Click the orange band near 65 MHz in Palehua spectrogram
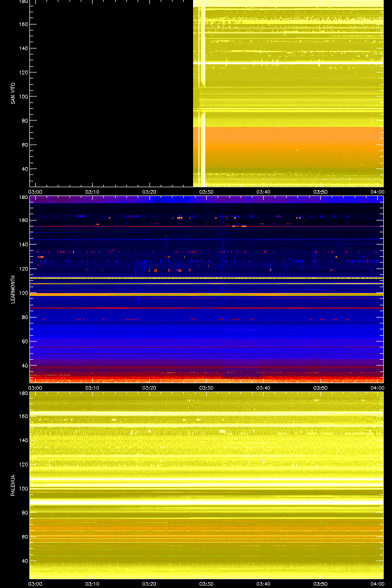The image size is (392, 588). (206, 529)
